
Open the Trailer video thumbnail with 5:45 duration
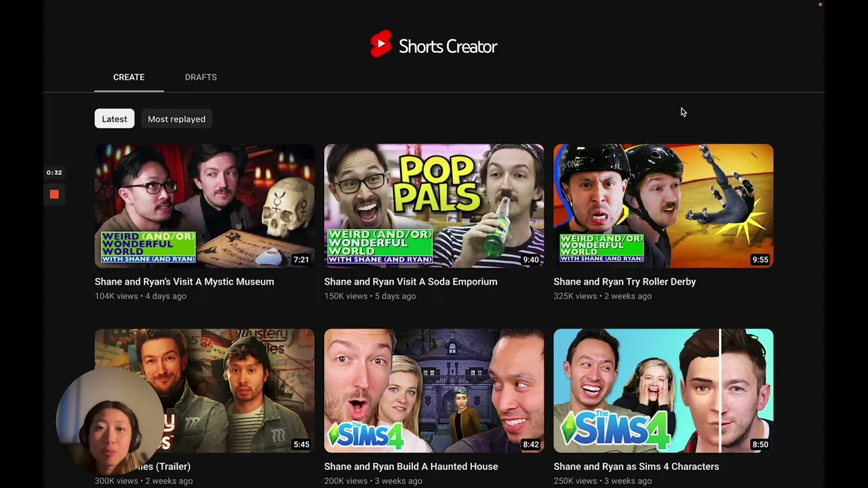205,391
